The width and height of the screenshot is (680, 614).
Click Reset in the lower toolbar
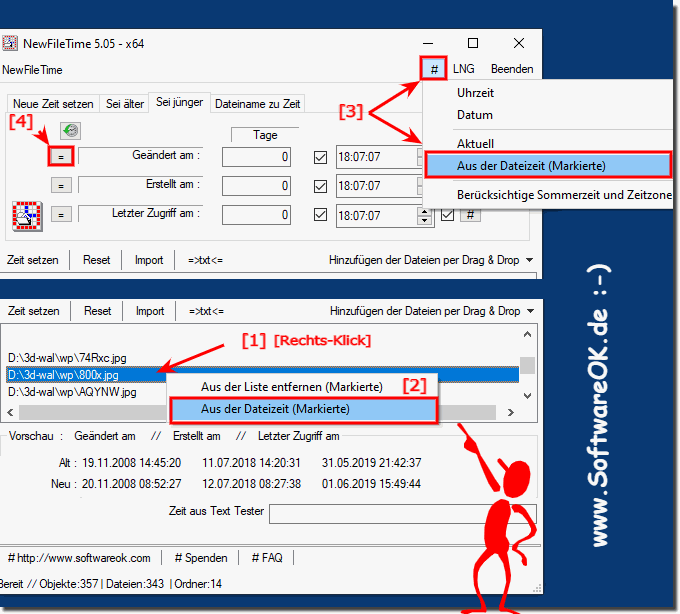pyautogui.click(x=98, y=311)
